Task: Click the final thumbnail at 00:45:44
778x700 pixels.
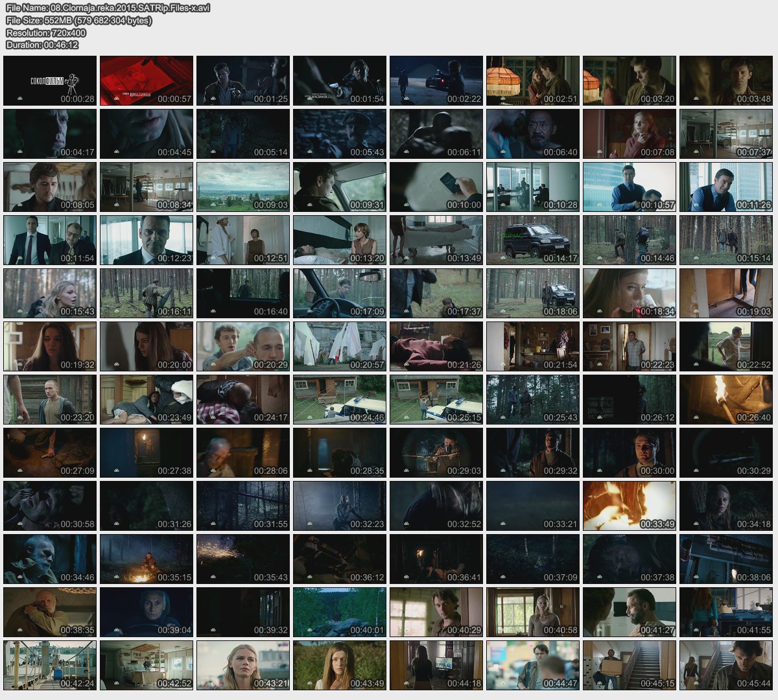Action: [726, 665]
